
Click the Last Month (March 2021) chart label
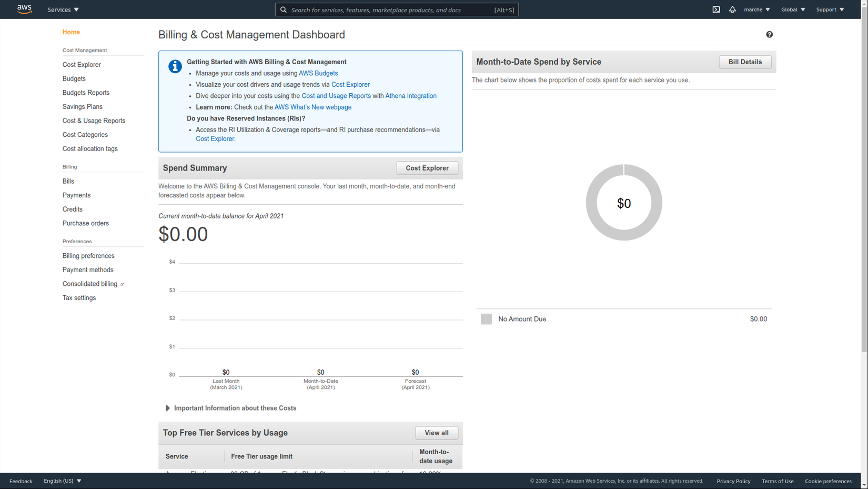coord(226,384)
